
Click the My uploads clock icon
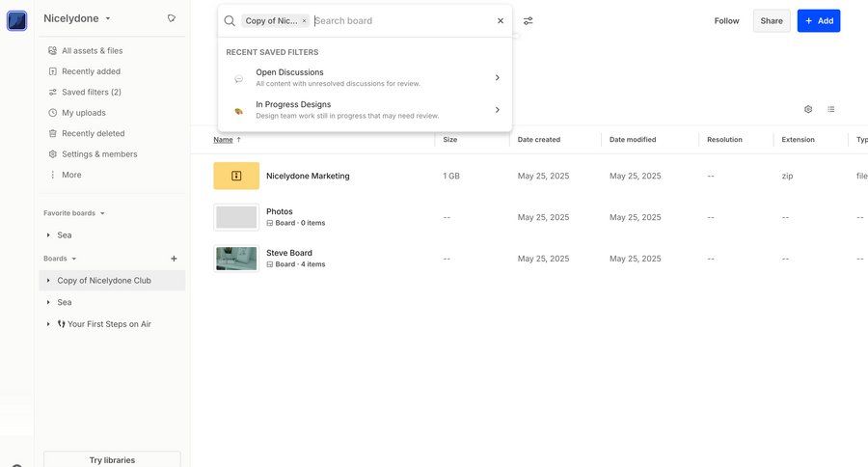(x=53, y=113)
